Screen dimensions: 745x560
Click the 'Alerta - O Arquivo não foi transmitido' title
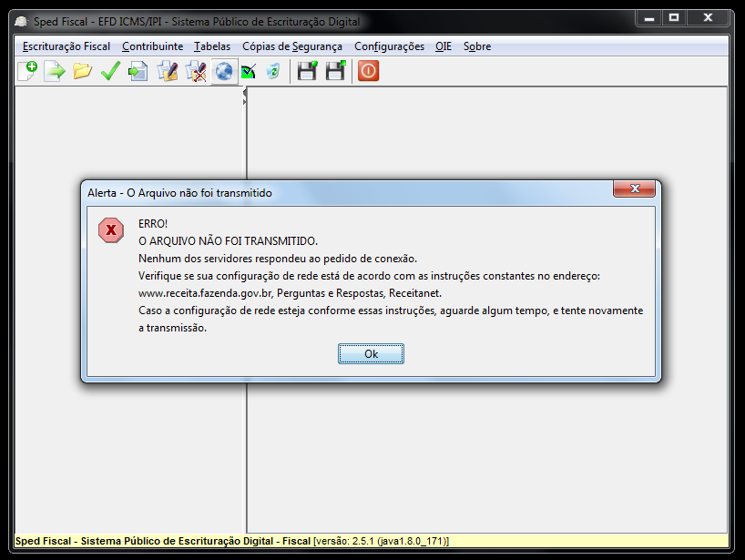(179, 193)
